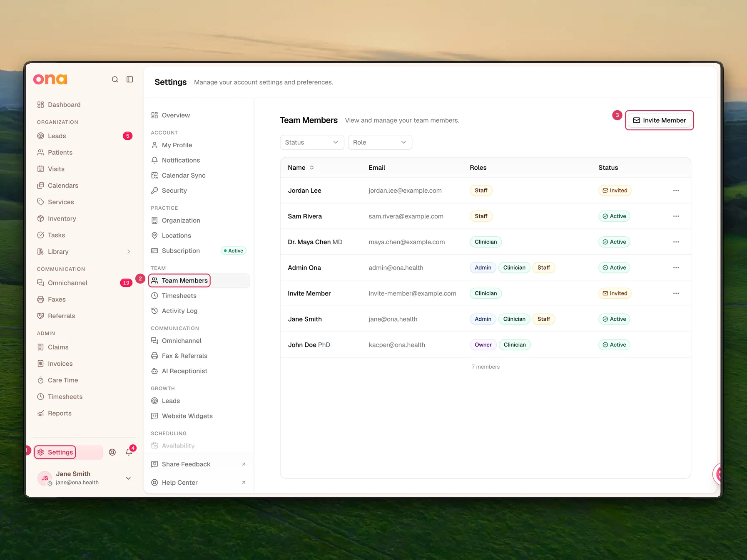Open the Share Feedback link

pos(198,464)
